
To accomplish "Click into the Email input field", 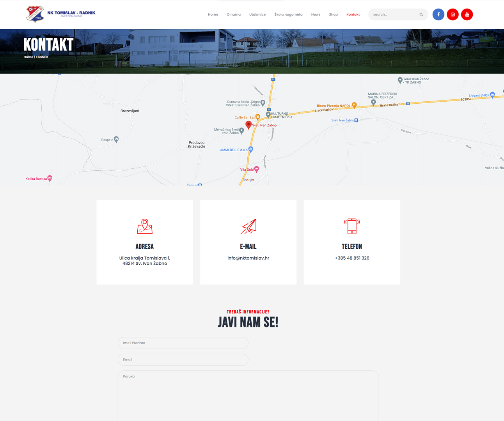I will click(x=183, y=360).
